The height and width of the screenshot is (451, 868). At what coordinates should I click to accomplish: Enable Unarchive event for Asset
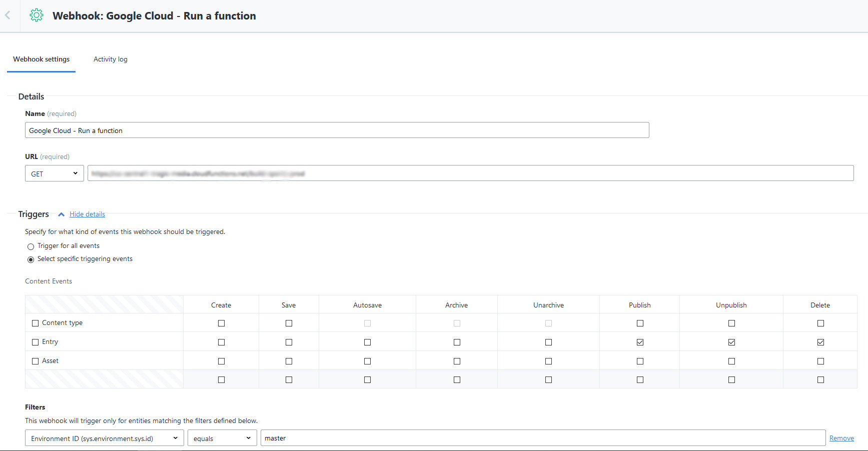[x=548, y=361]
